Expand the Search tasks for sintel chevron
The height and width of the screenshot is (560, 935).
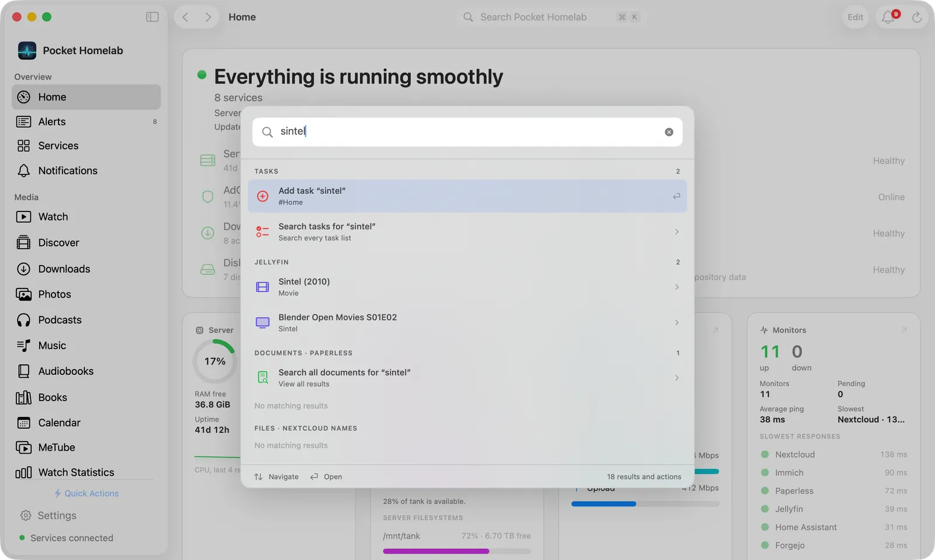pos(677,232)
